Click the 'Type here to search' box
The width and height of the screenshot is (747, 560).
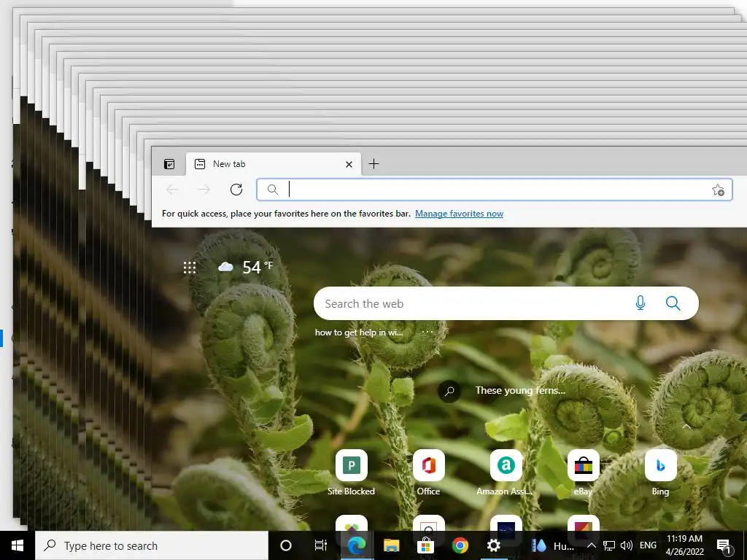coord(152,545)
